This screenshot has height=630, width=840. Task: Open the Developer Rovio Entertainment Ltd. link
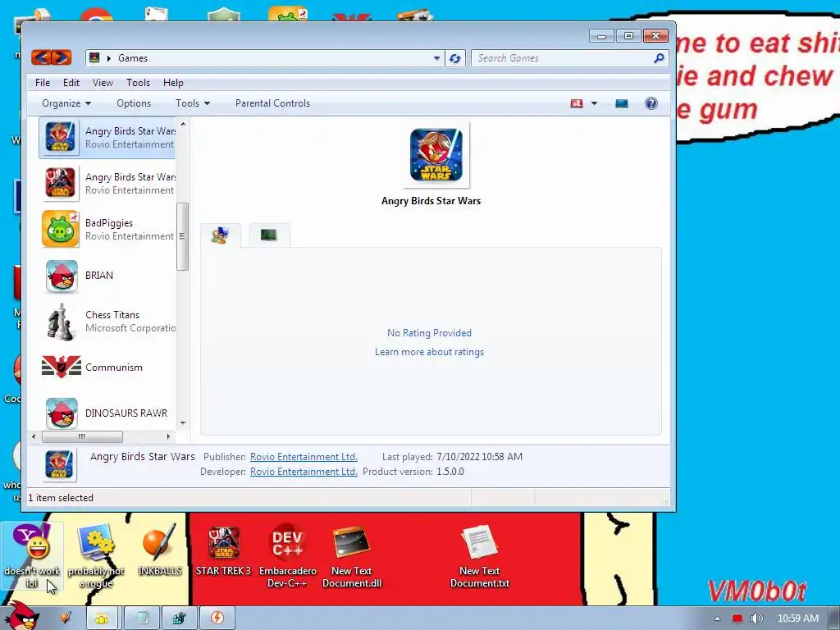304,472
